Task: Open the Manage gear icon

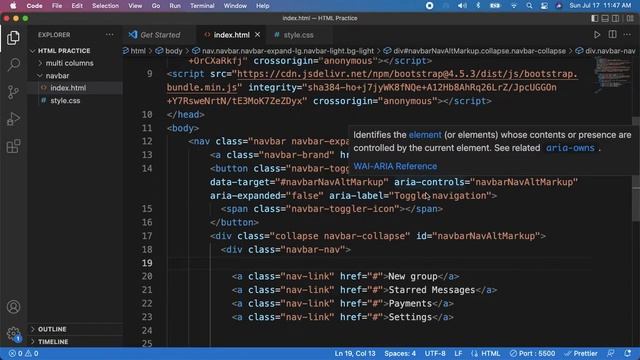Action: coord(13,333)
